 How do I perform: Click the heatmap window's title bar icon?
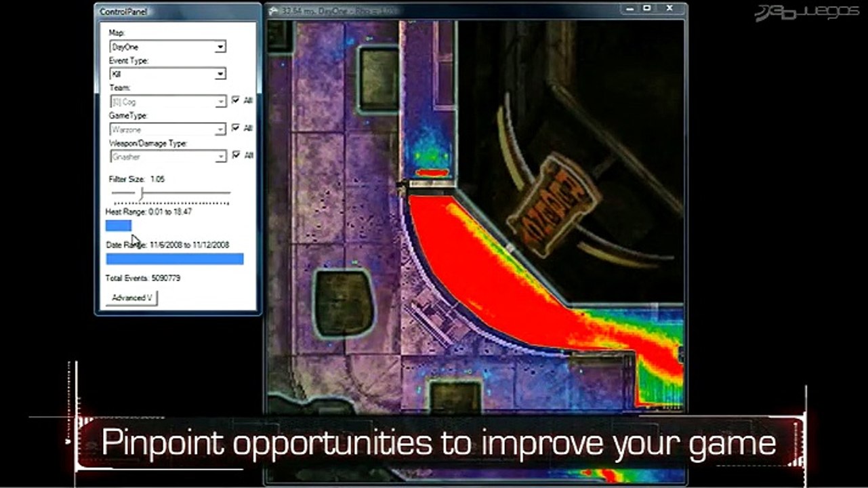coord(274,10)
